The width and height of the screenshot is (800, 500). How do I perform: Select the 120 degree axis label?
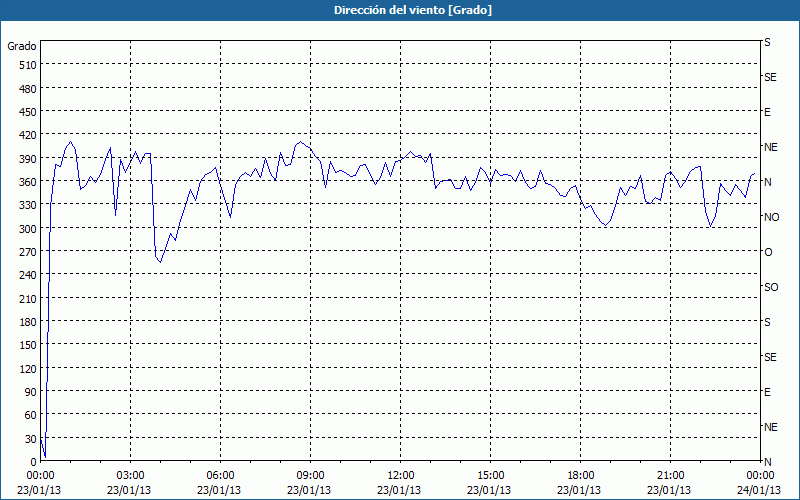tap(28, 368)
